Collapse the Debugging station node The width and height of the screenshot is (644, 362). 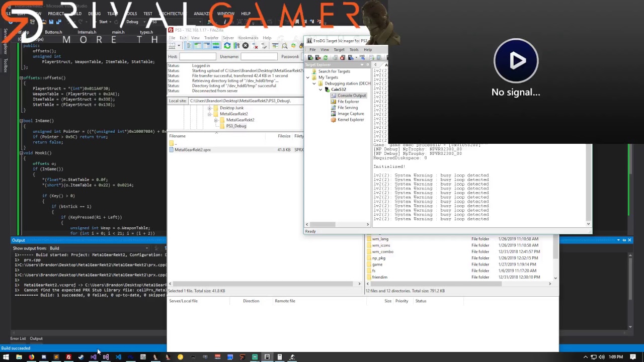click(314, 83)
